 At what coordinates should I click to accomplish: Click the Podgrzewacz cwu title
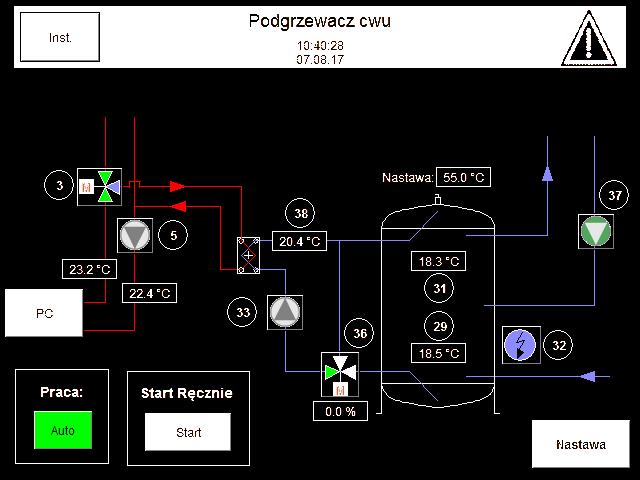(320, 21)
